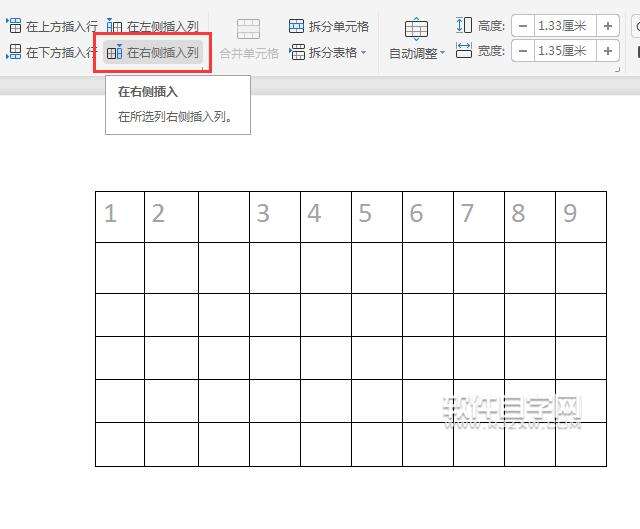The width and height of the screenshot is (640, 529).
Task: Click the 合并单元格 merge cells label
Action: click(x=249, y=53)
